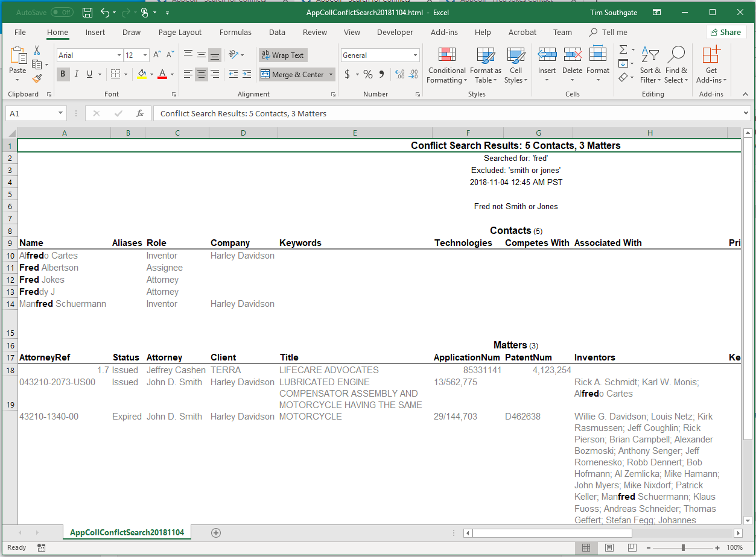Expand the Merge & Center options arrow
The image size is (756, 557).
331,74
